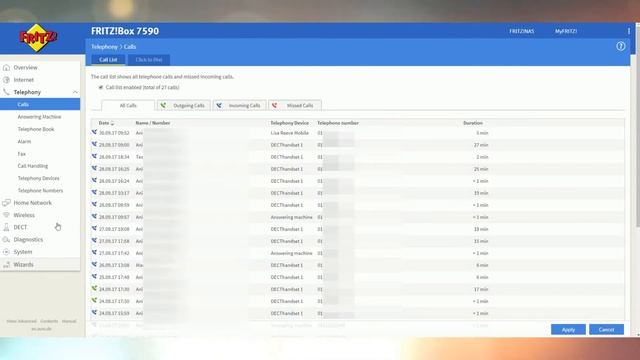
Task: Collapse the Telephony menu chevron
Action: [x=75, y=92]
